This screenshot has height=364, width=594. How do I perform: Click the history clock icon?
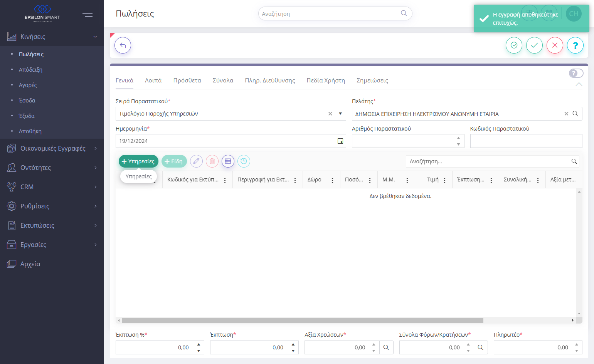(x=244, y=161)
